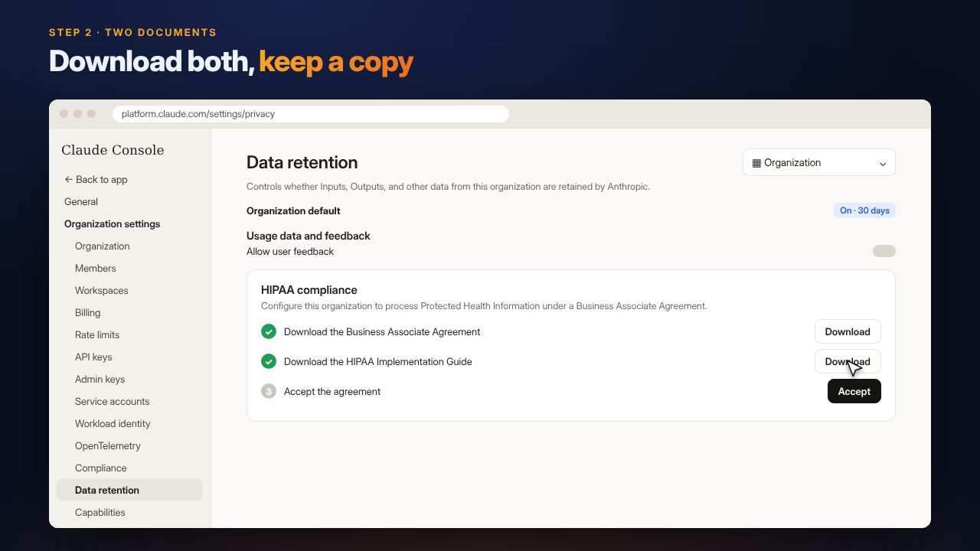This screenshot has width=980, height=551.
Task: Click the On · 30 days badge
Action: click(864, 210)
